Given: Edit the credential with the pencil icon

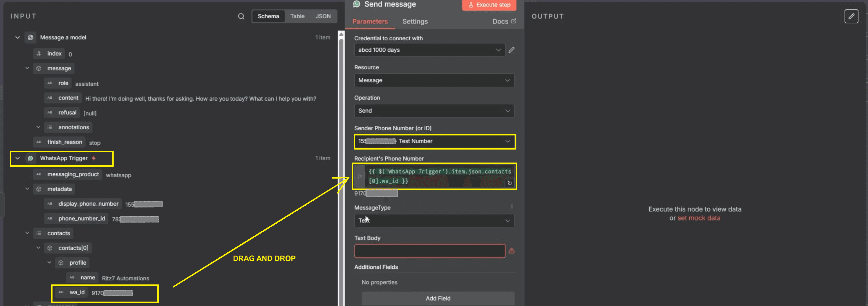Looking at the screenshot, I should click(x=511, y=50).
